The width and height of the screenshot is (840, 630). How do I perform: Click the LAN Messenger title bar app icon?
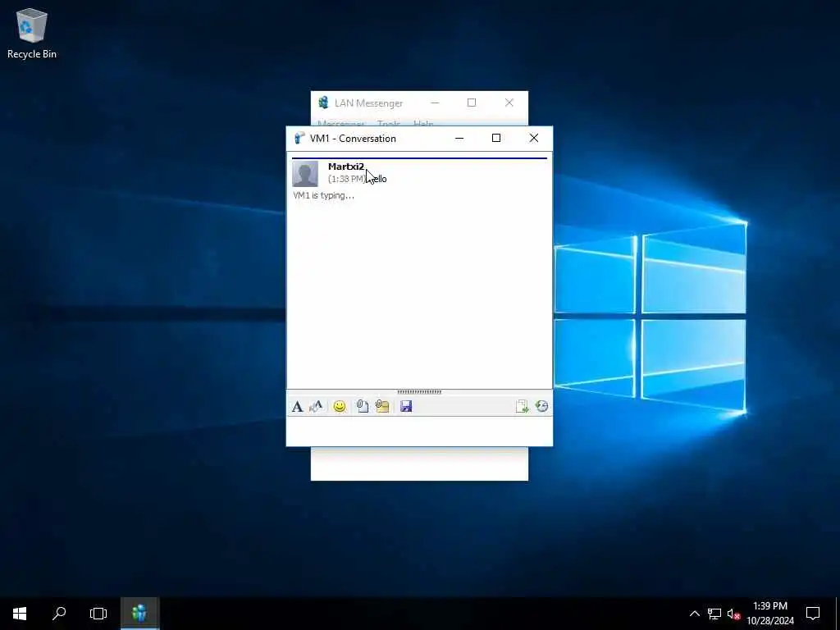[323, 103]
